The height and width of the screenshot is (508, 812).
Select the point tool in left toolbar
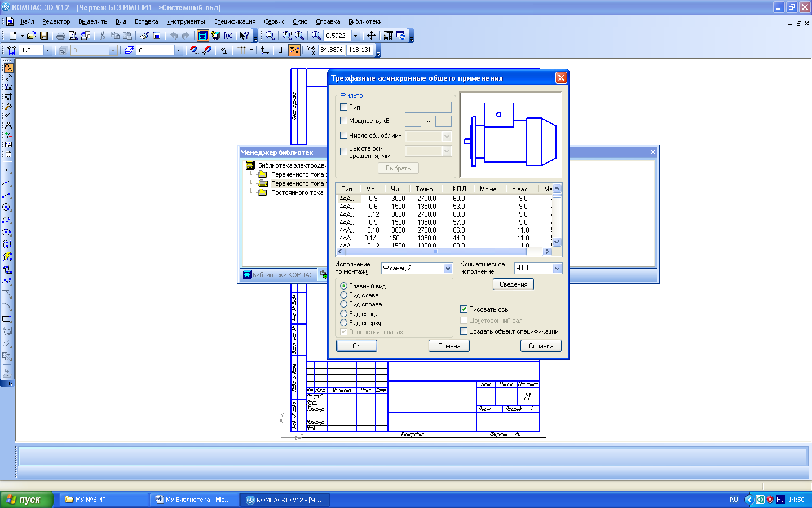coord(7,170)
